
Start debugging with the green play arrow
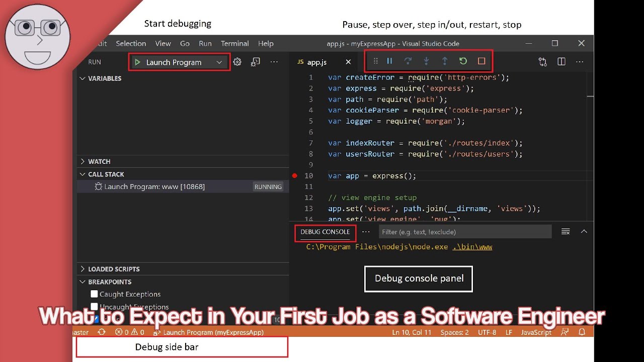137,62
